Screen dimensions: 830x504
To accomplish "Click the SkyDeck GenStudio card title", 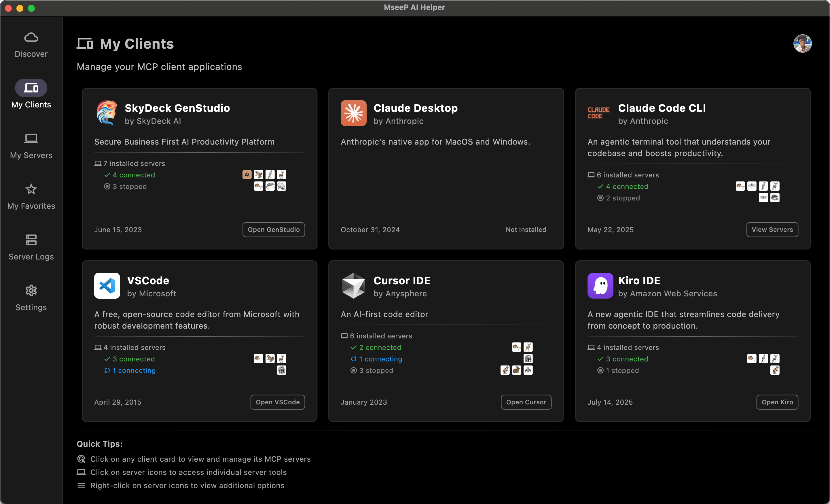I will [x=177, y=108].
